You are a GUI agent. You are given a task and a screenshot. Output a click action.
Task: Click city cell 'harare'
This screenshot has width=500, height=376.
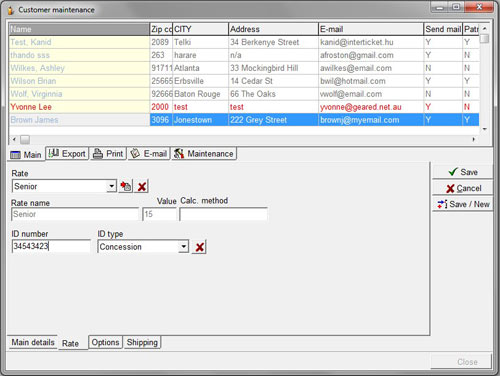point(201,55)
